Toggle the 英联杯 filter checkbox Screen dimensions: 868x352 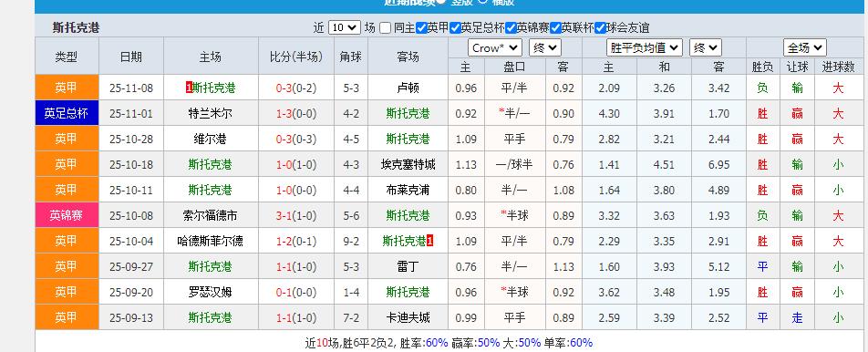[555, 27]
